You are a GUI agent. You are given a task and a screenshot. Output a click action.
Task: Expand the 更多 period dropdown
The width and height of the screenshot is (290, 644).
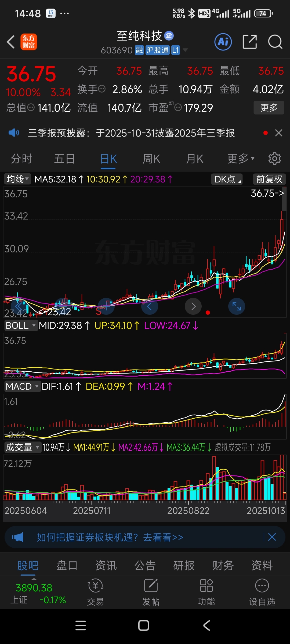(x=241, y=159)
